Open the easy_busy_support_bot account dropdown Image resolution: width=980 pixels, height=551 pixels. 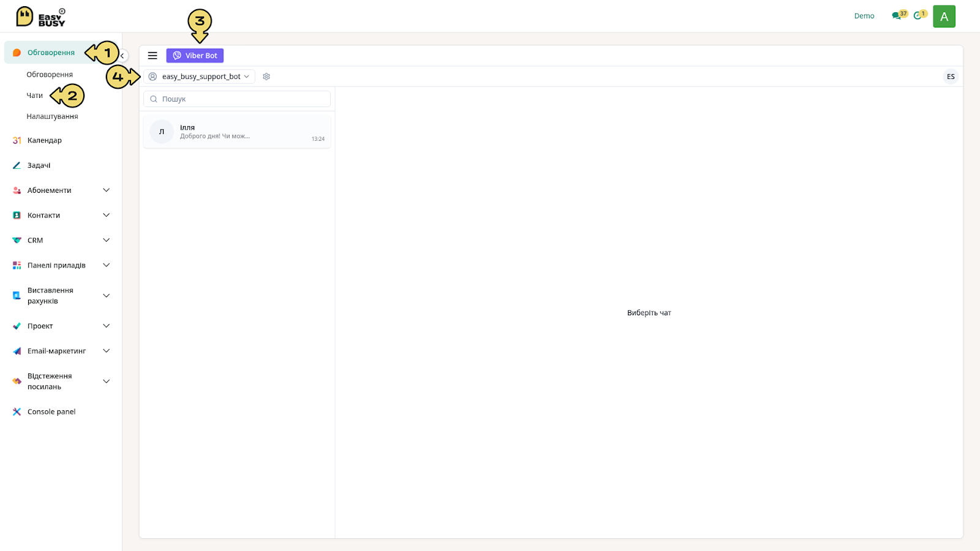pos(200,77)
